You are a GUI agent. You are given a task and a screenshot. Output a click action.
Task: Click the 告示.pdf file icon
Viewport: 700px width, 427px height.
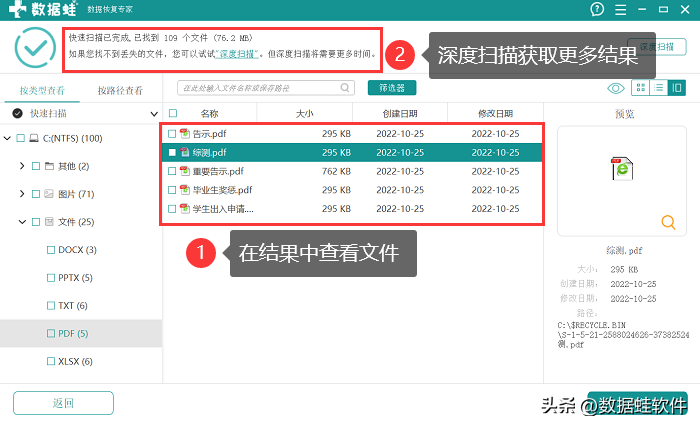[x=185, y=133]
